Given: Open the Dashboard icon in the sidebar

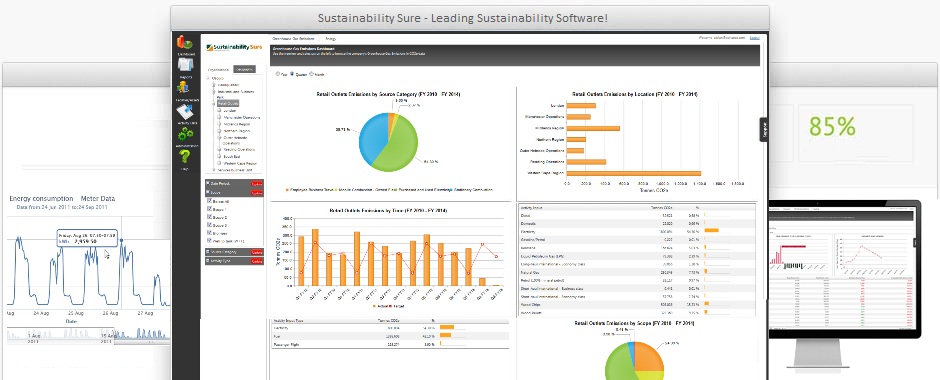Looking at the screenshot, I should (185, 43).
